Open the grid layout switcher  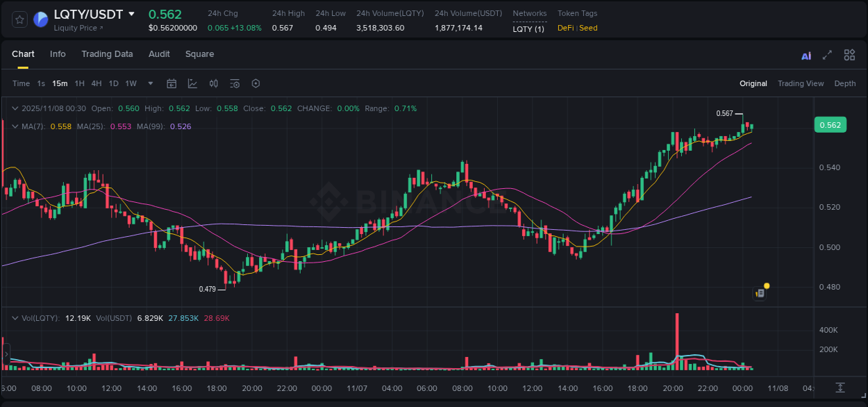pos(849,54)
